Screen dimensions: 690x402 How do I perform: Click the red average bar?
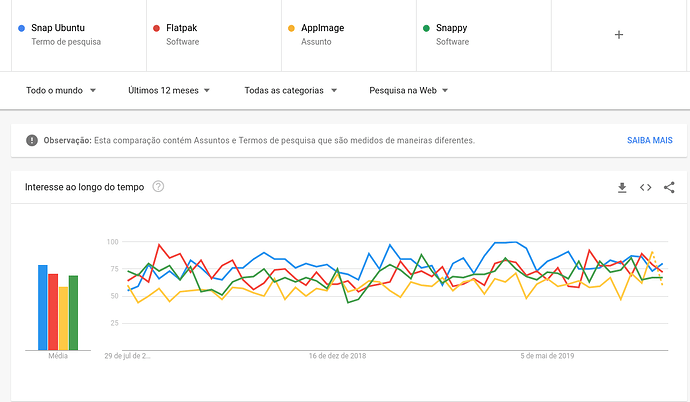[53, 311]
